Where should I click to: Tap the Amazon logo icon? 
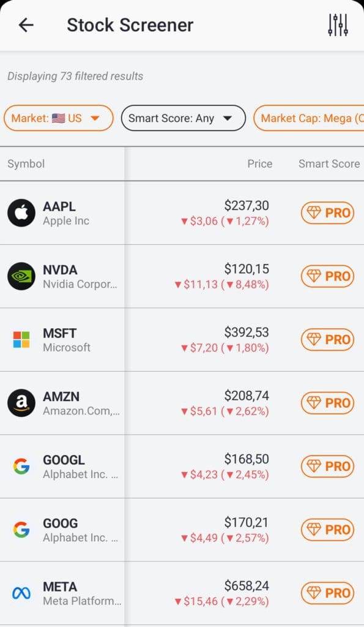[21, 403]
